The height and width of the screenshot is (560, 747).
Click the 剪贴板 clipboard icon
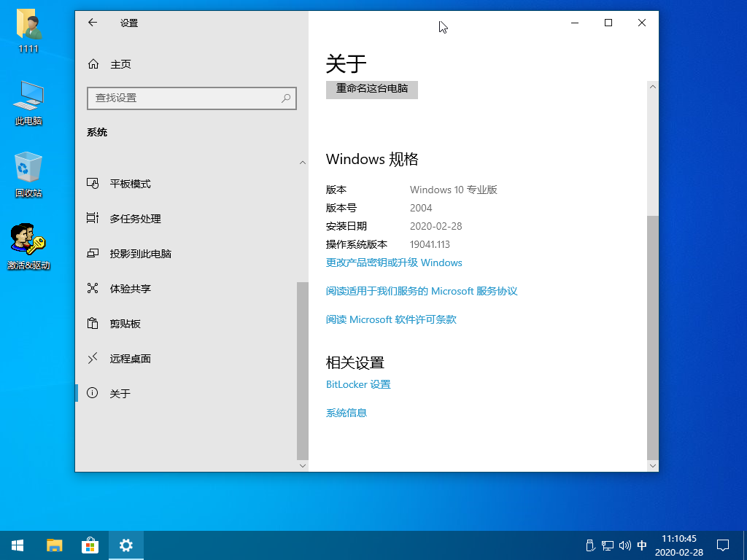click(x=93, y=323)
